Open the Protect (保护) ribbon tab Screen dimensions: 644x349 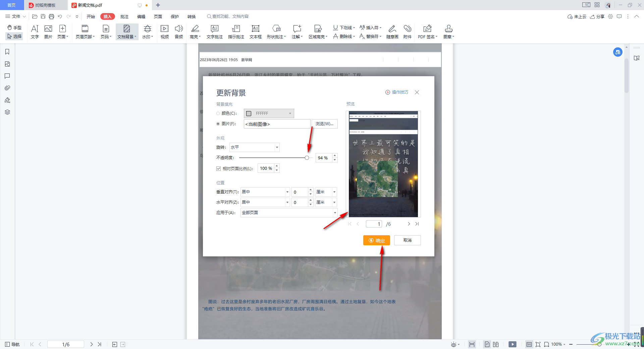pos(175,16)
